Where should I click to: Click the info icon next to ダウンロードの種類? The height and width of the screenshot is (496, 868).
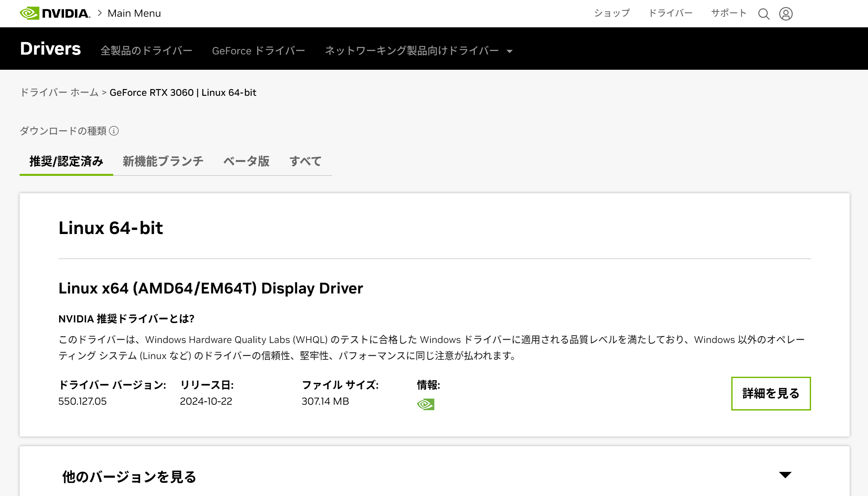point(114,131)
